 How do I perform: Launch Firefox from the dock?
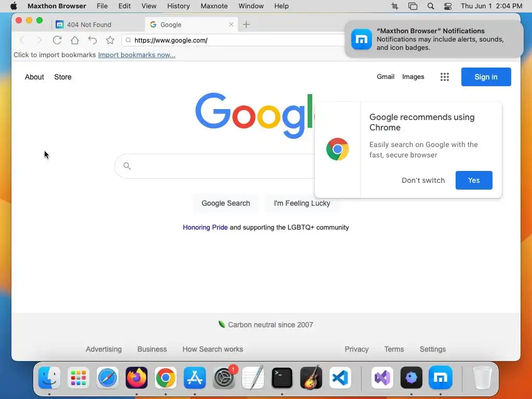click(x=137, y=377)
